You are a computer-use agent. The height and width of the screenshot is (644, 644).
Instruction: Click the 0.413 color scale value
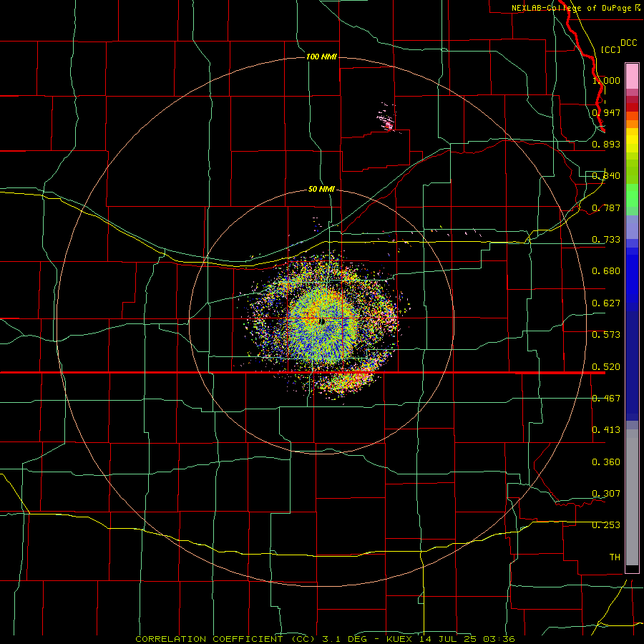pyautogui.click(x=606, y=430)
